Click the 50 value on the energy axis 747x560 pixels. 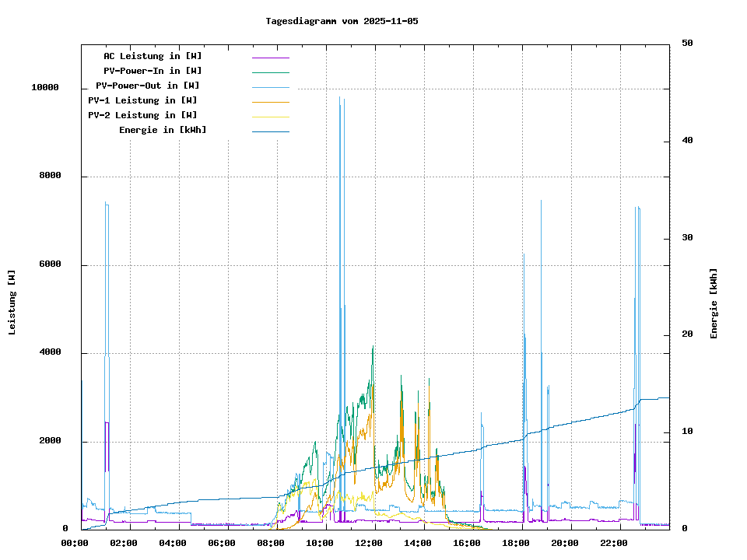point(687,44)
